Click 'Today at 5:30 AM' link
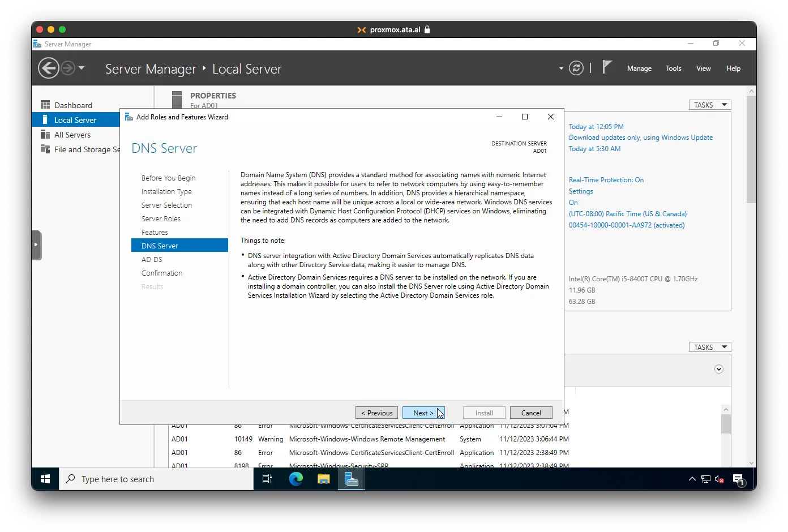Image resolution: width=788 pixels, height=532 pixels. (594, 149)
